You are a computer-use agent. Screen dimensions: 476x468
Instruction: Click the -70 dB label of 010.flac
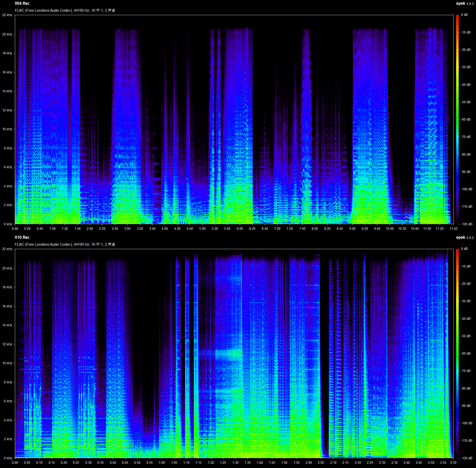coord(466,371)
